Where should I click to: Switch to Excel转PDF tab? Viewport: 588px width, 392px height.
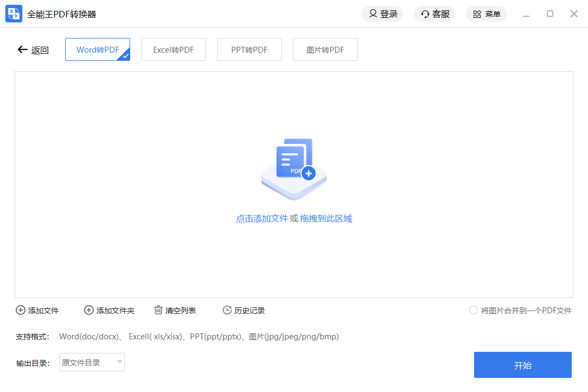click(174, 49)
